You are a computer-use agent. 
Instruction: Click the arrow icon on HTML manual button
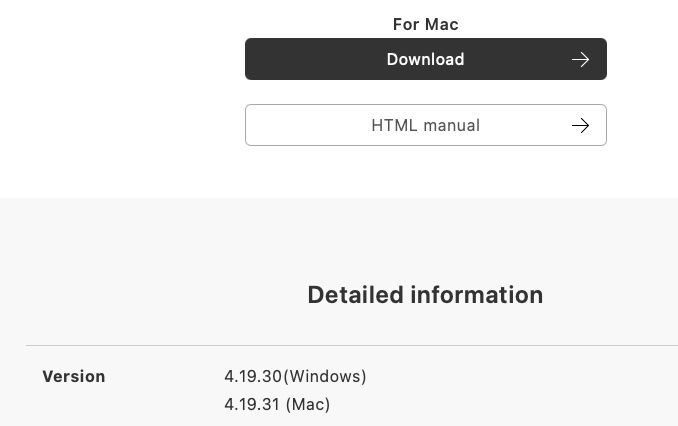coord(580,126)
